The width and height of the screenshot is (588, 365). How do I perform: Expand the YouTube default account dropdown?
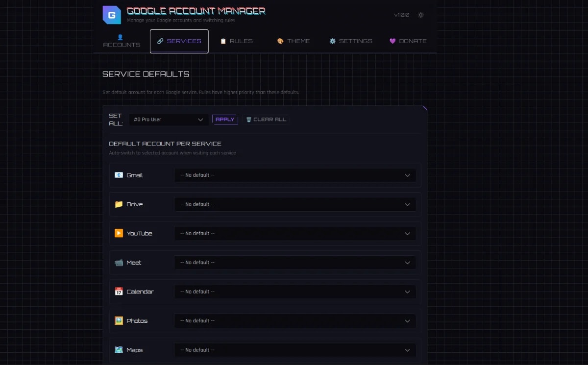[x=295, y=234]
